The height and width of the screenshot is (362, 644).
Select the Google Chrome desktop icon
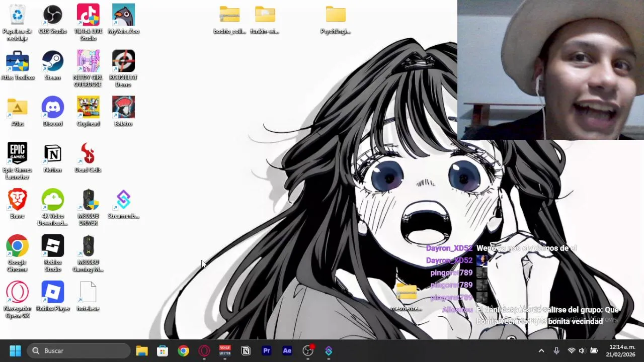[x=17, y=254]
